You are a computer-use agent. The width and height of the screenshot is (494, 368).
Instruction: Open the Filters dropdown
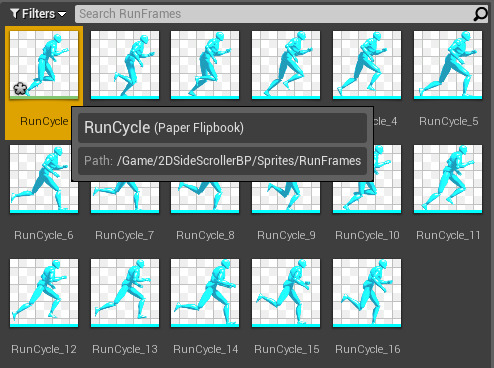[x=38, y=14]
